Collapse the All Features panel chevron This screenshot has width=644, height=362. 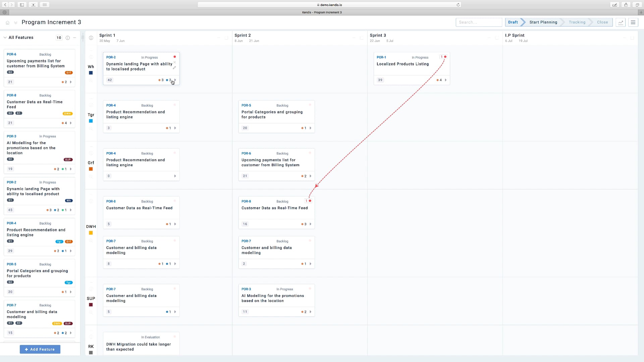[x=5, y=38]
